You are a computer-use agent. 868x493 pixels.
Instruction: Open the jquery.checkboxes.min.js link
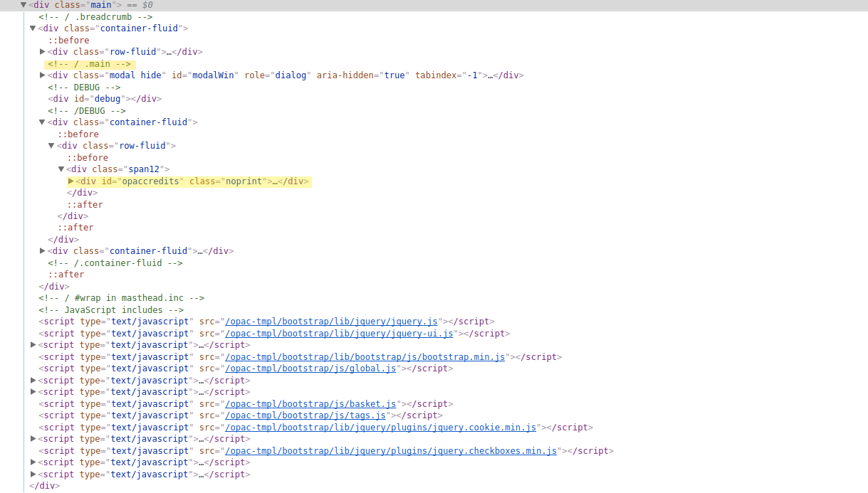391,451
